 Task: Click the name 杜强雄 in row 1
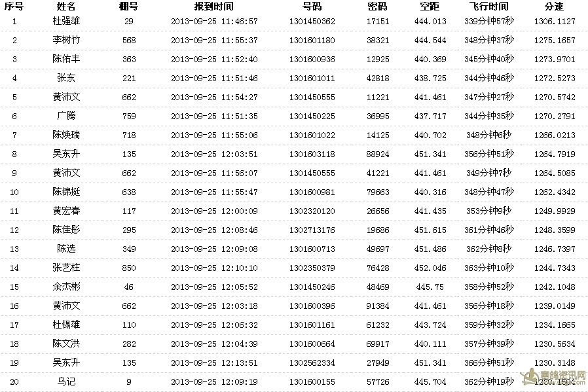[66, 22]
